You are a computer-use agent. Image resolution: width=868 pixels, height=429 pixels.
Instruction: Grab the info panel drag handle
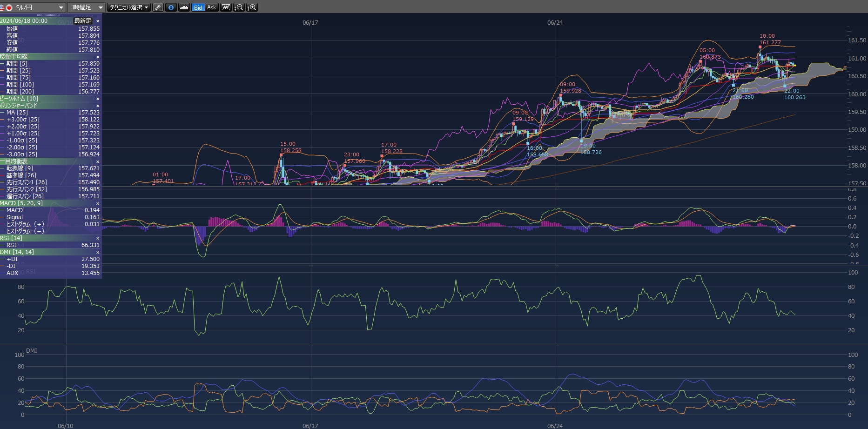tap(48, 15)
